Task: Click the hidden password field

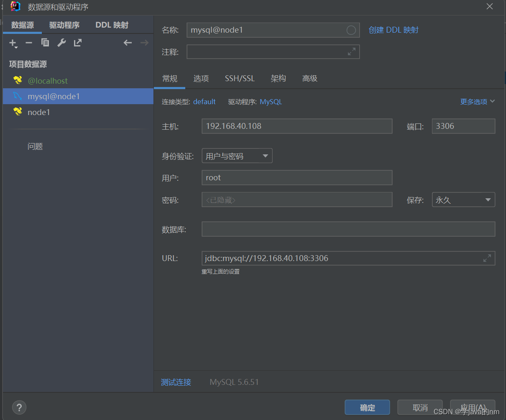Action: coord(297,200)
